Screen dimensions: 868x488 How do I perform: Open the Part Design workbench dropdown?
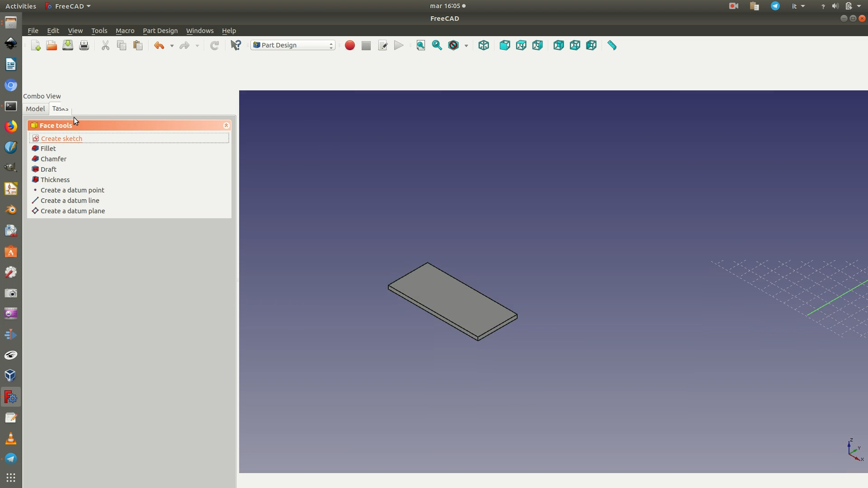(x=293, y=45)
